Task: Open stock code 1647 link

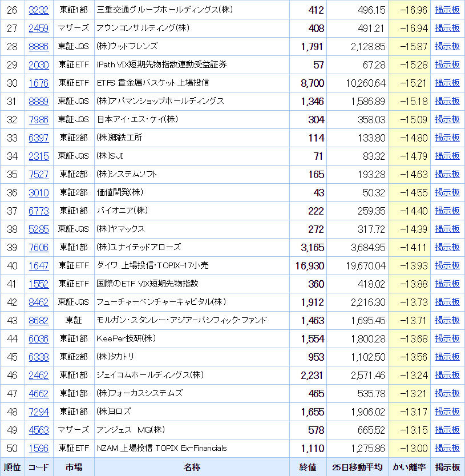Action: [39, 266]
